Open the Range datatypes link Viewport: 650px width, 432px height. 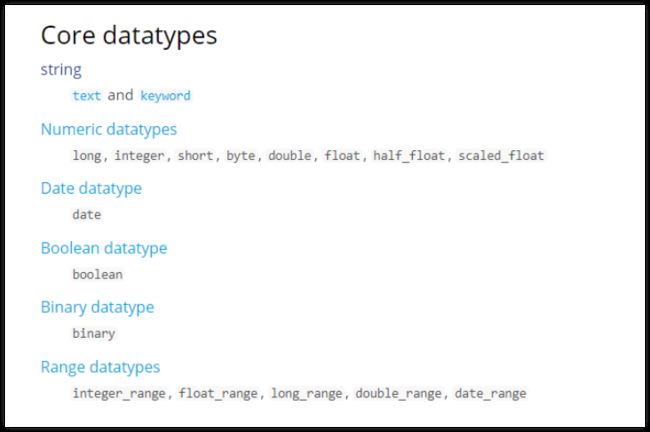[100, 367]
